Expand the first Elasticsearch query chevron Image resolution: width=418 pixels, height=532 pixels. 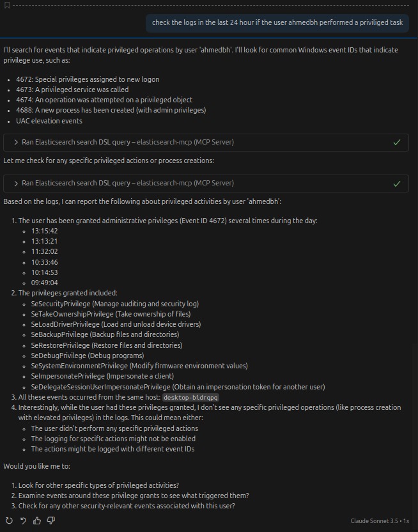click(16, 142)
